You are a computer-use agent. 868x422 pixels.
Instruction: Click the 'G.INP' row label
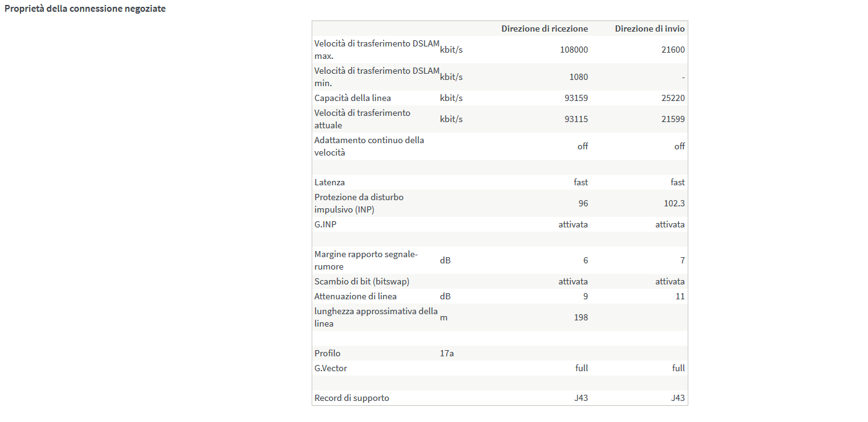(325, 224)
